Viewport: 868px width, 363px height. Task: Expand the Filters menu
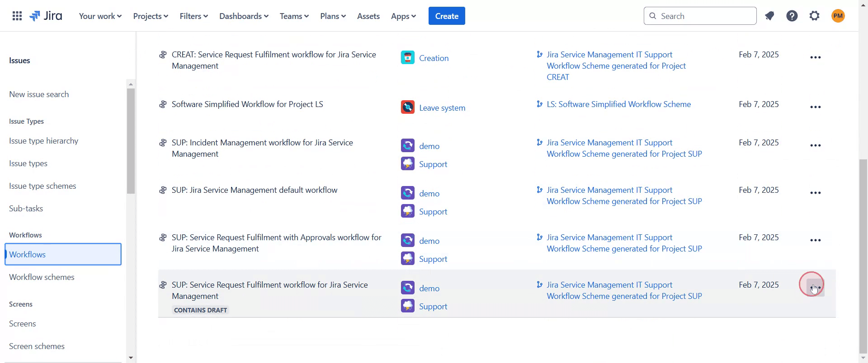(x=193, y=16)
